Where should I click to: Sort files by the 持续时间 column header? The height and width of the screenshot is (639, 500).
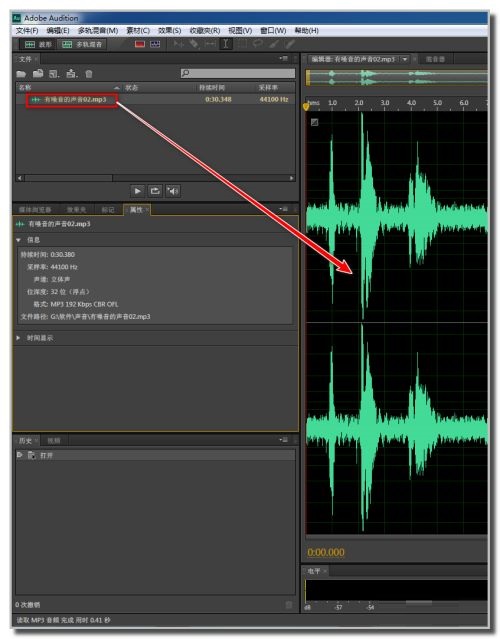[212, 88]
